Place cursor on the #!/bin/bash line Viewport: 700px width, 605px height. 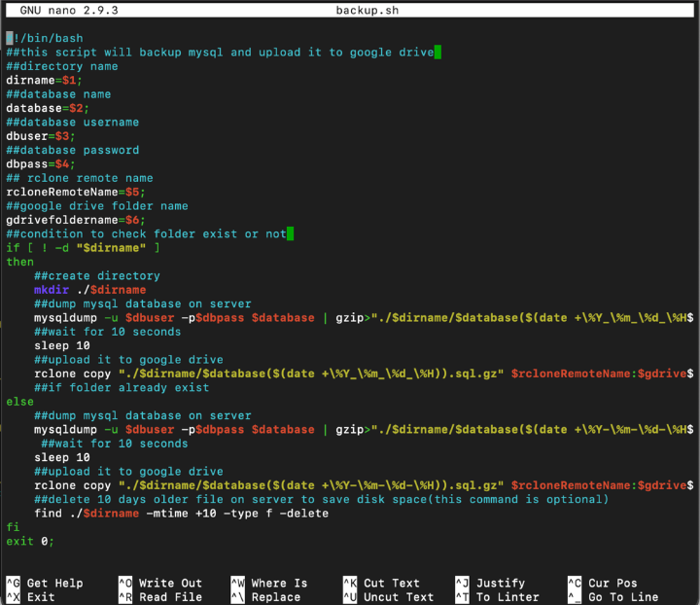click(x=45, y=38)
